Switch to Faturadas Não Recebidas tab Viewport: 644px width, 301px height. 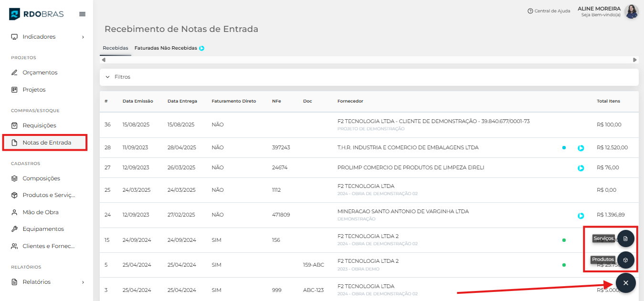165,48
